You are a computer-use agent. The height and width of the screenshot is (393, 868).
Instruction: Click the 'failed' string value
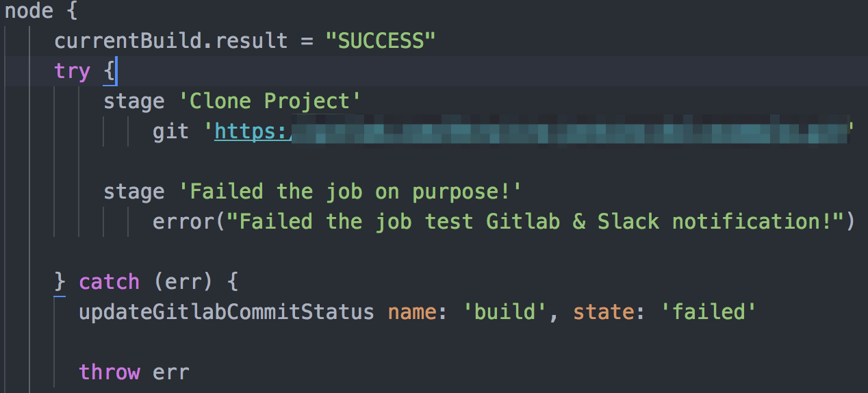pos(708,312)
